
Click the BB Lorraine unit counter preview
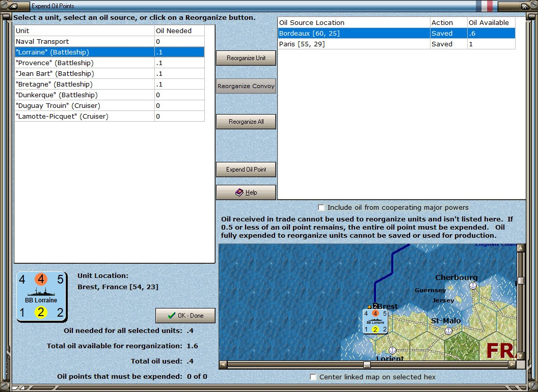click(41, 297)
